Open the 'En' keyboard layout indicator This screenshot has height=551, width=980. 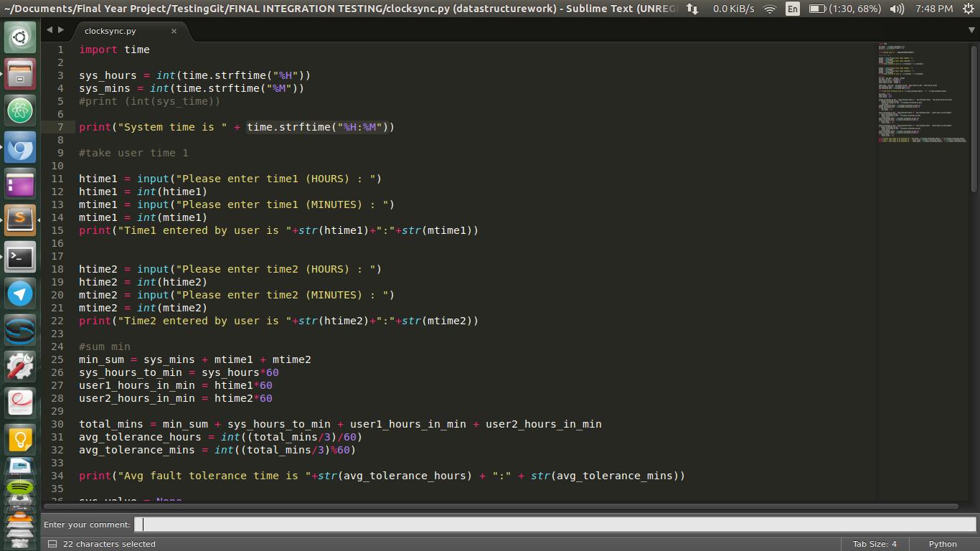(793, 9)
